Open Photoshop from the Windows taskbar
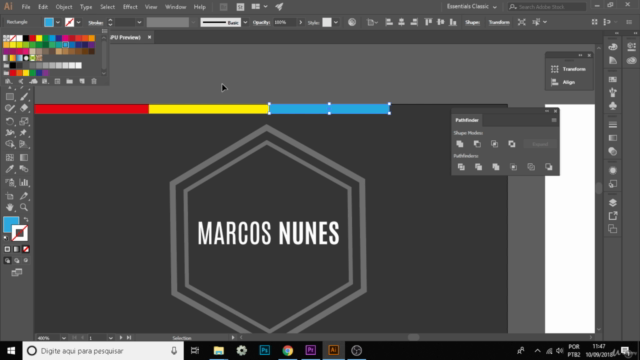640x360 pixels. (x=264, y=351)
